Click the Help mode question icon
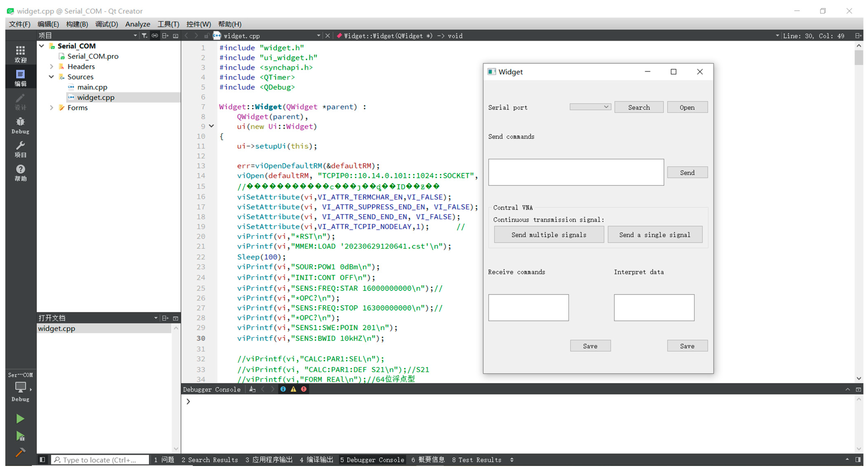Viewport: 868px width, 472px height. pyautogui.click(x=20, y=173)
